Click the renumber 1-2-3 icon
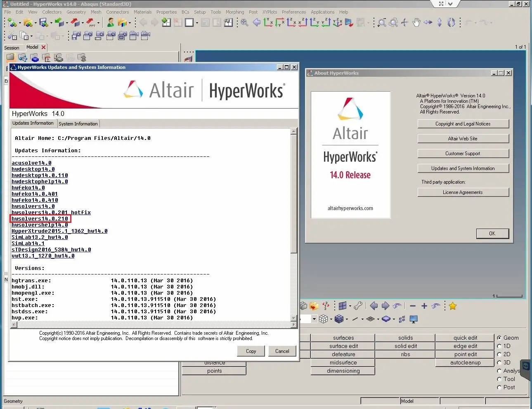The image size is (532, 409). click(x=326, y=306)
